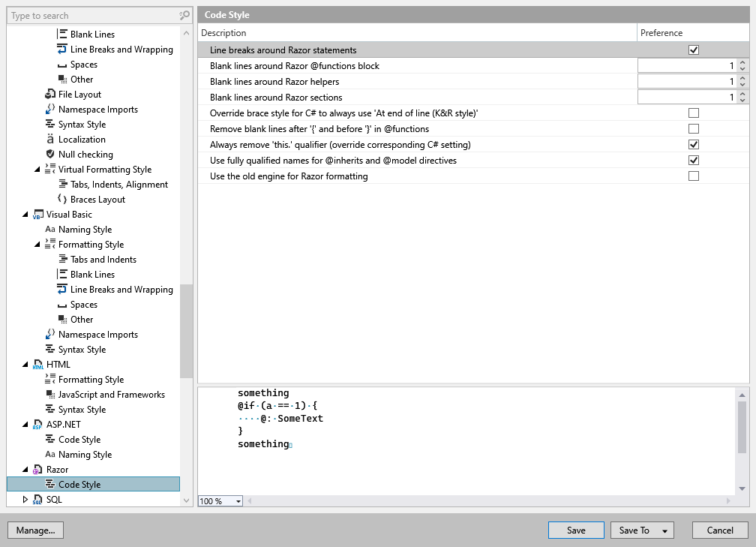Click the settings tree vertical scrollbar thumb

coord(186,331)
